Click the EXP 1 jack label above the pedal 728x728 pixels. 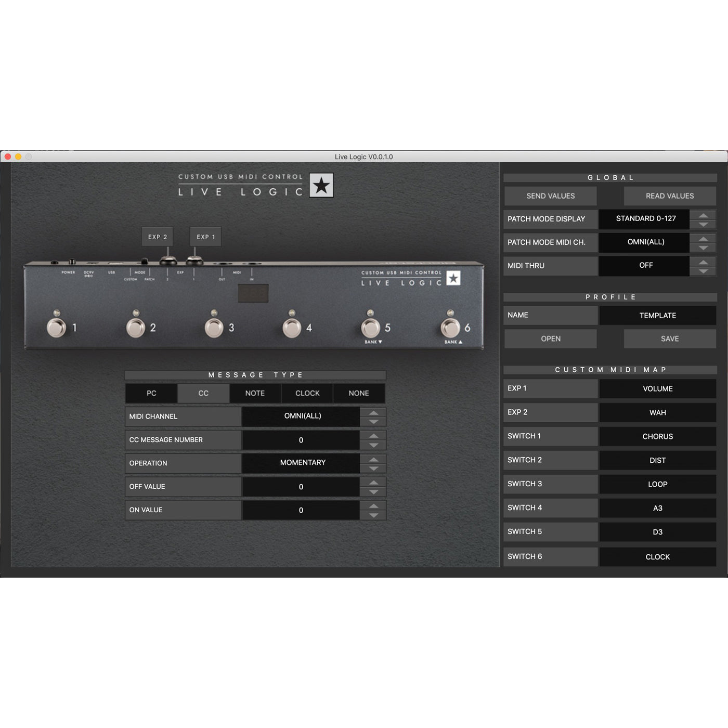205,237
